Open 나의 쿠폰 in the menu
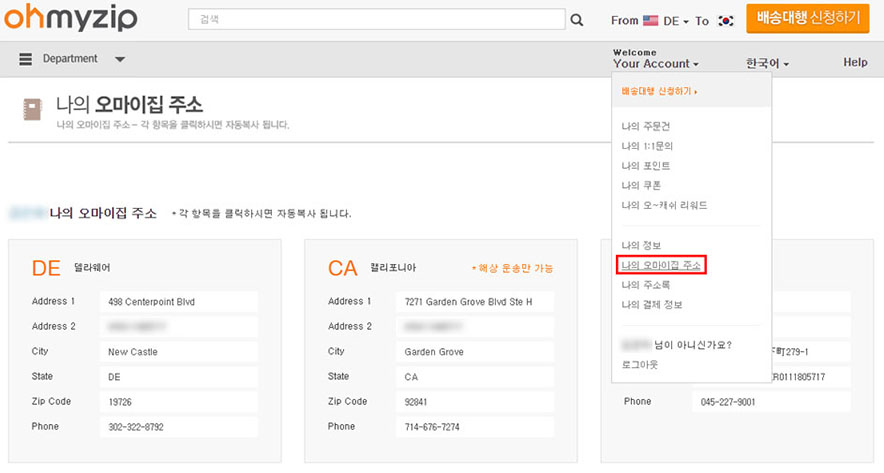884x473 pixels. pos(641,185)
